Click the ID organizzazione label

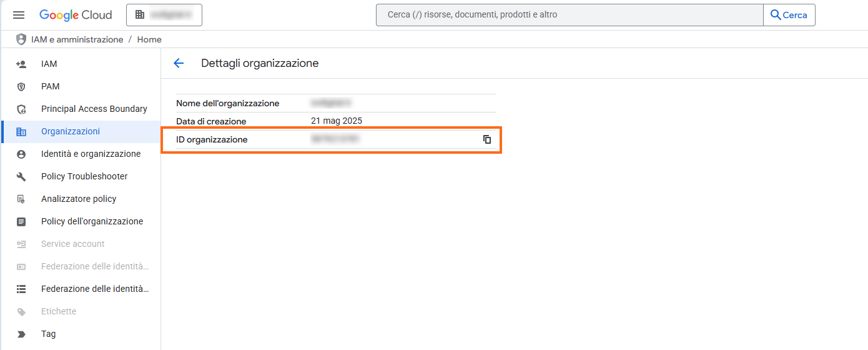pos(212,139)
